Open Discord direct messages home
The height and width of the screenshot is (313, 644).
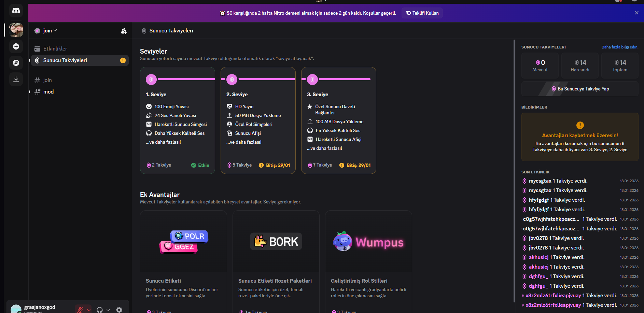[16, 11]
